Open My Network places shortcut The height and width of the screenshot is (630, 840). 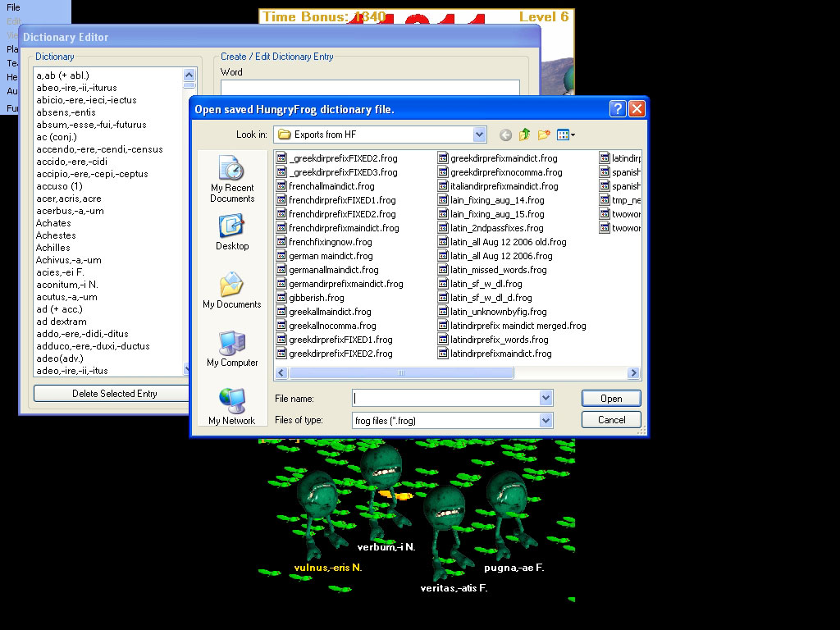tap(231, 408)
